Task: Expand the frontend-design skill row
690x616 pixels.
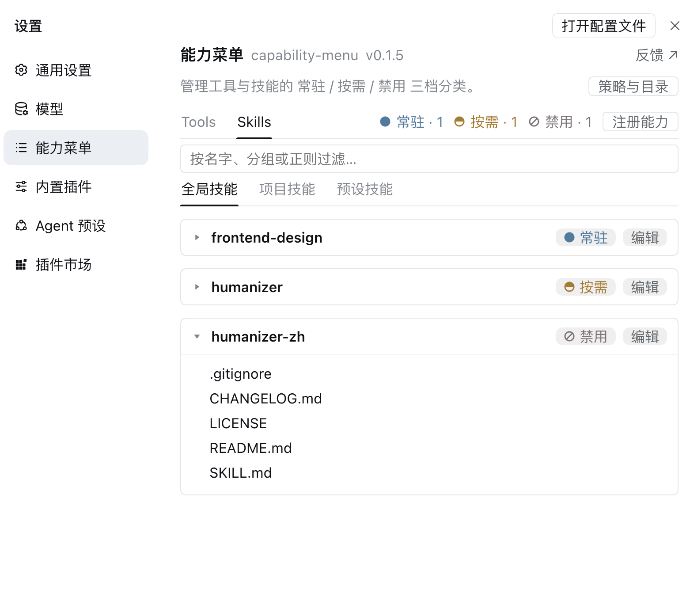Action: (197, 237)
